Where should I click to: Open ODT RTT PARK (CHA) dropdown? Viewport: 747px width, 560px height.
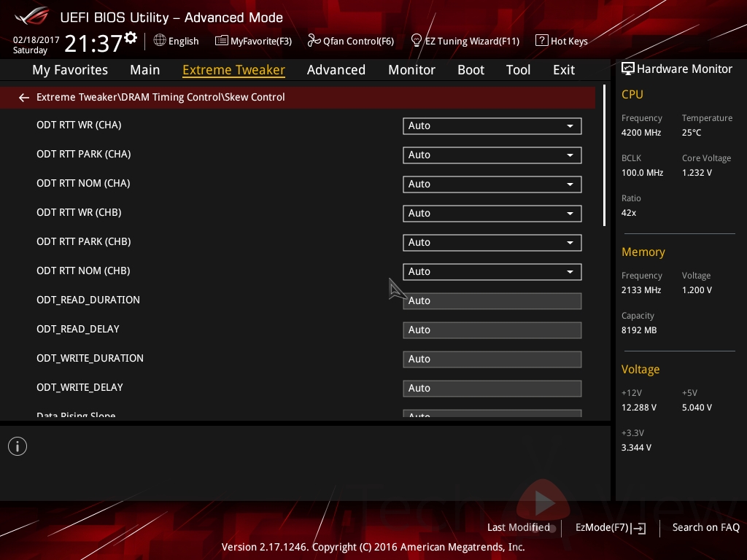(x=492, y=155)
